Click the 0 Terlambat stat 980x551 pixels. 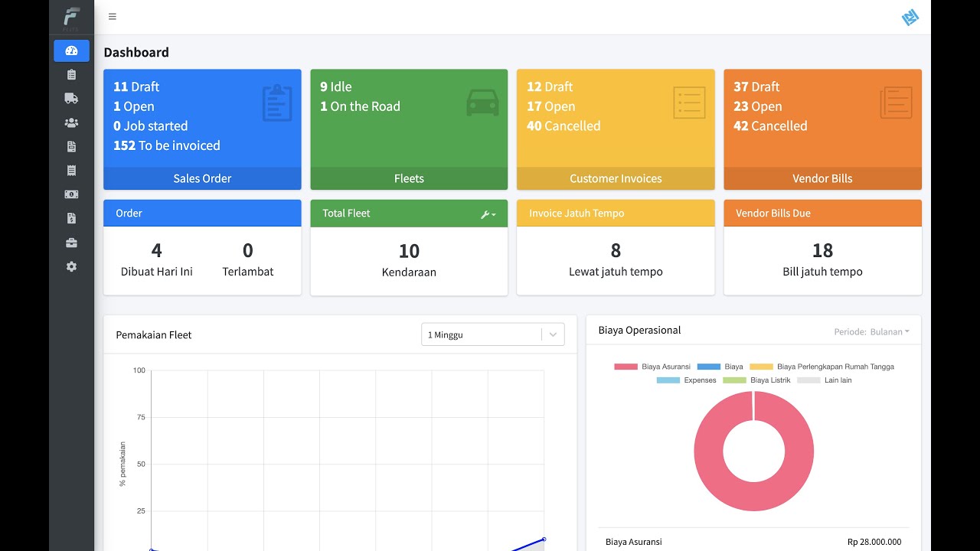(x=248, y=259)
